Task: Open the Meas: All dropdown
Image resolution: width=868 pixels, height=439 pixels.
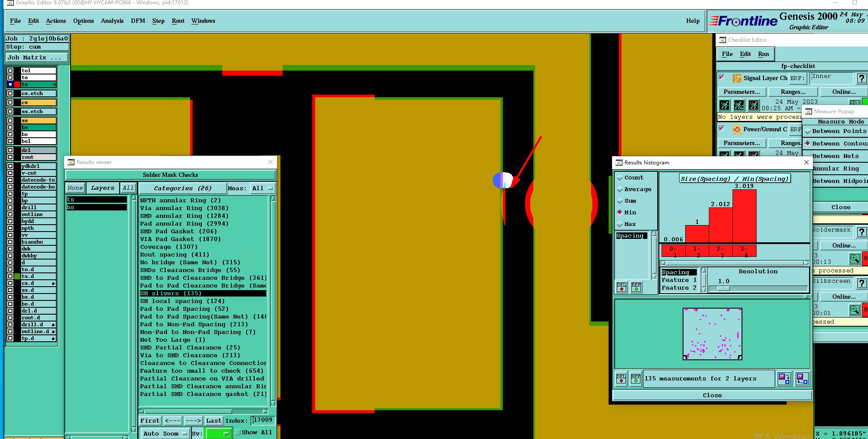Action: [x=263, y=188]
